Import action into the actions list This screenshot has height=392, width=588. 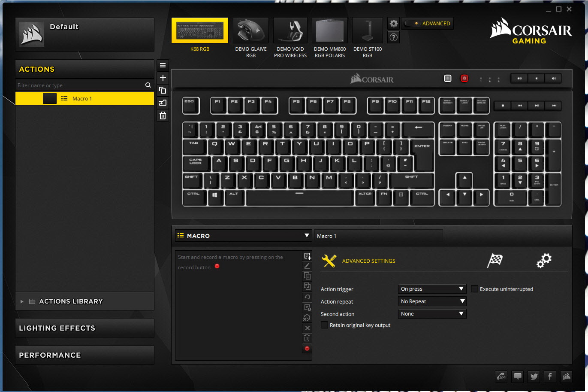click(163, 103)
